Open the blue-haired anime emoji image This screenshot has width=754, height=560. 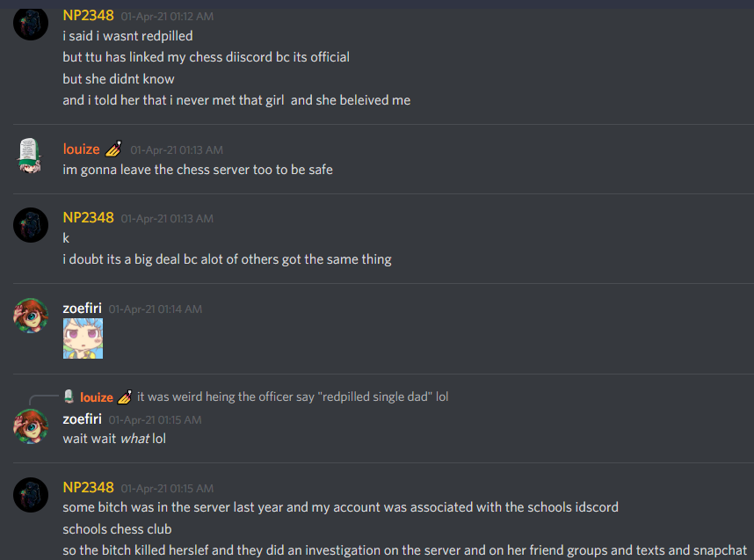[x=83, y=338]
